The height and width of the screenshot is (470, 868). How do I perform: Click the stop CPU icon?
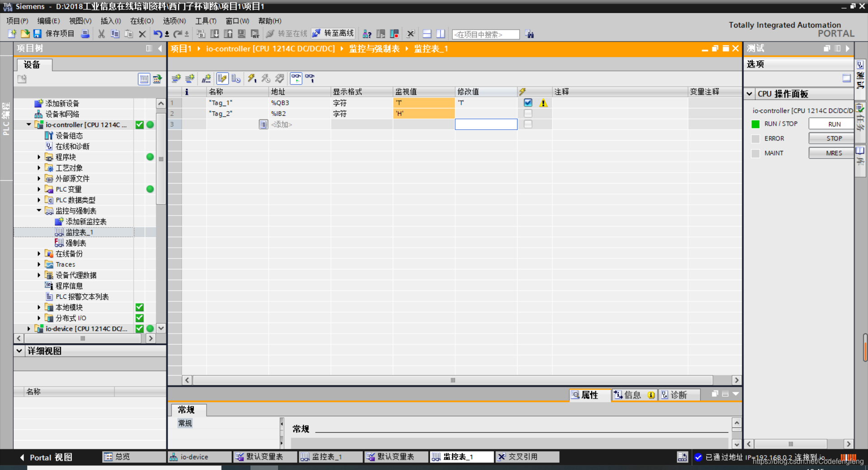tap(394, 34)
